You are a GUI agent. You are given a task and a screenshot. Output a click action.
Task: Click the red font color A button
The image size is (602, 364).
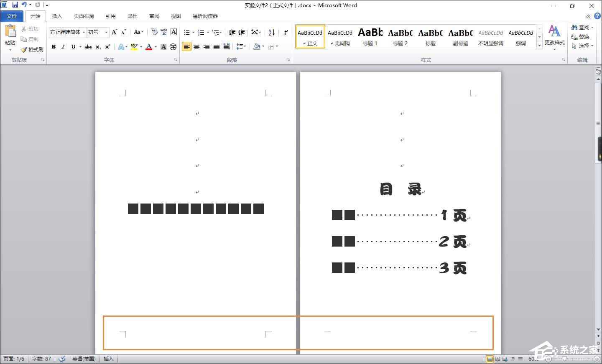click(149, 47)
